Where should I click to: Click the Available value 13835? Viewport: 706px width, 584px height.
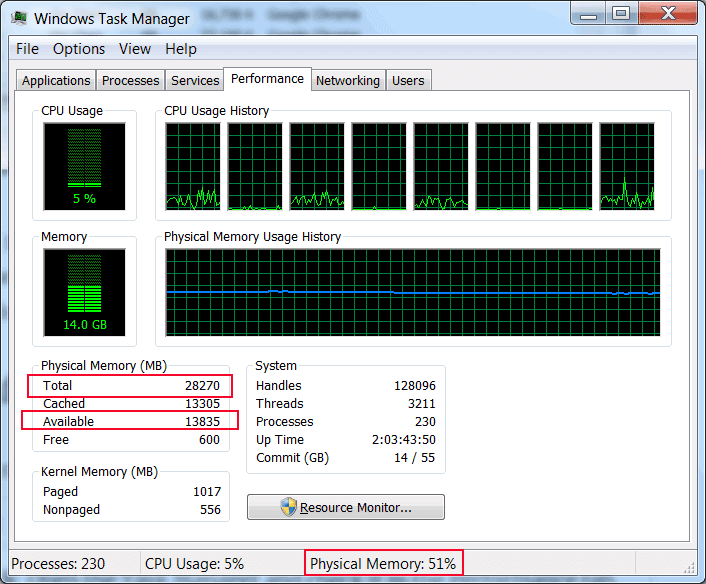(x=202, y=422)
